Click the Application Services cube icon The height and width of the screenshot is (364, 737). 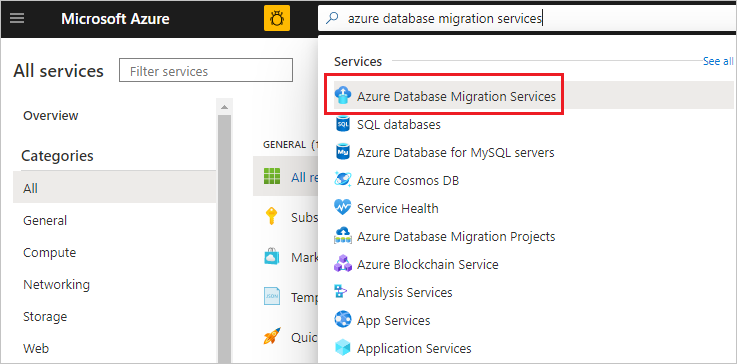pyautogui.click(x=343, y=348)
